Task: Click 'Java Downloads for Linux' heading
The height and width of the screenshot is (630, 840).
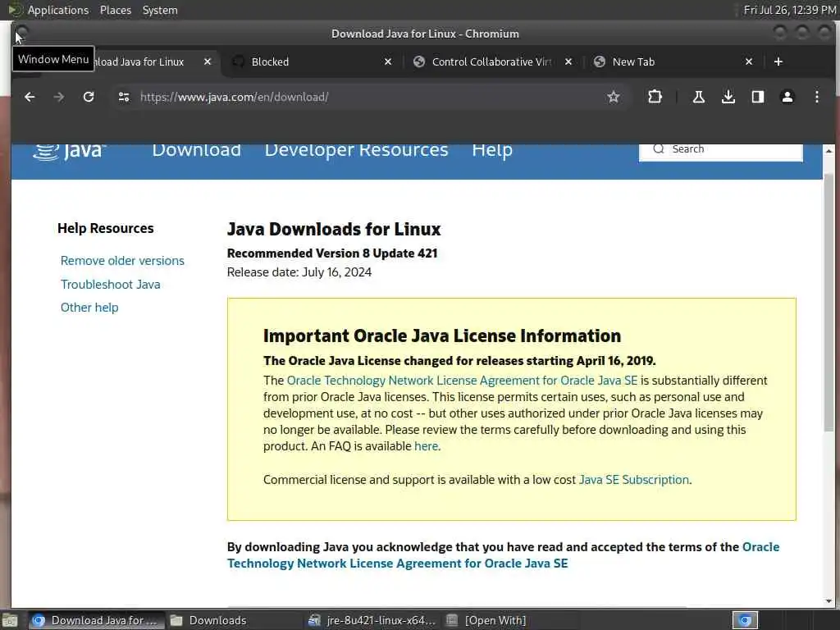Action: [334, 230]
